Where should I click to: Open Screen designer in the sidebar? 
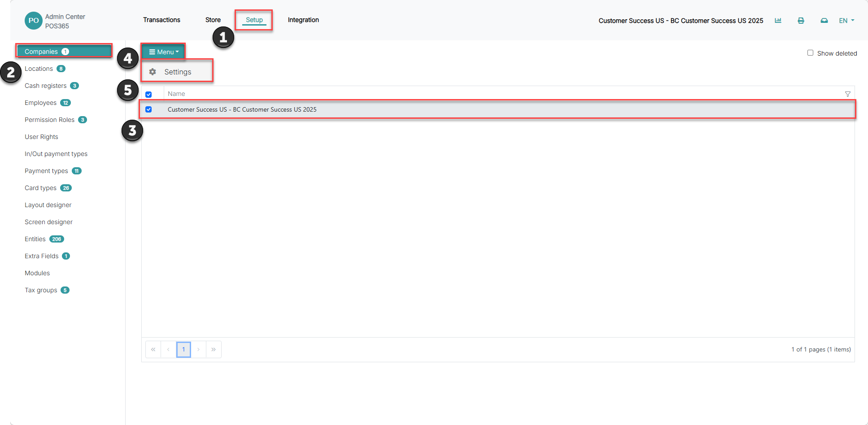(48, 222)
